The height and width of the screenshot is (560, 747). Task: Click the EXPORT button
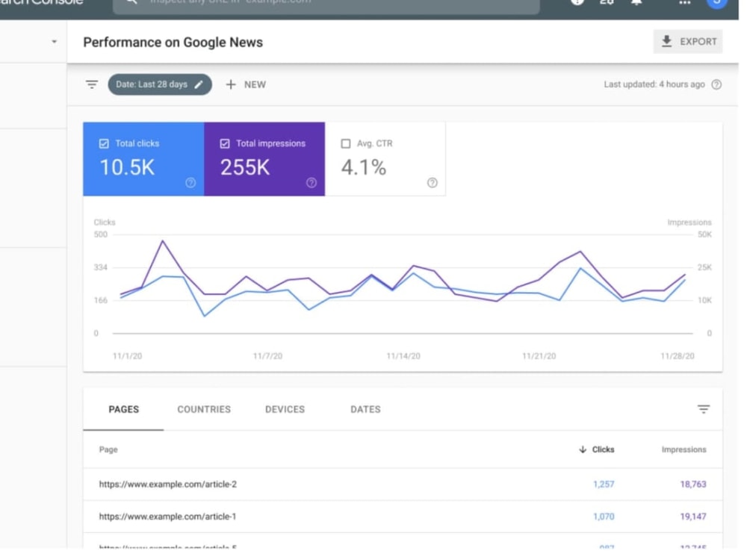point(688,41)
